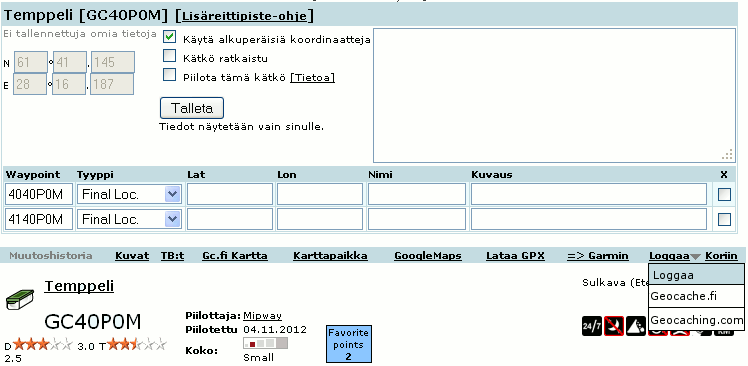Click the north decimals field showing 145
Screen dimensions: 748x366
click(113, 62)
